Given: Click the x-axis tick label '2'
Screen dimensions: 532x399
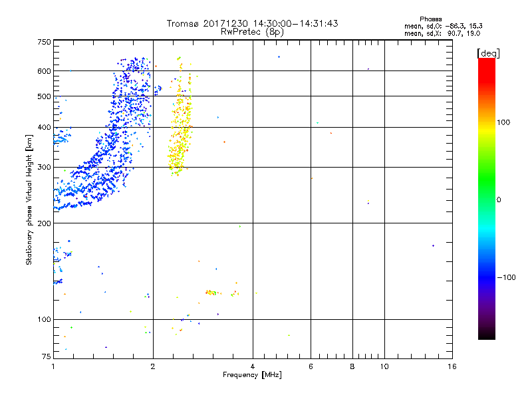Looking at the screenshot, I should click(153, 366).
